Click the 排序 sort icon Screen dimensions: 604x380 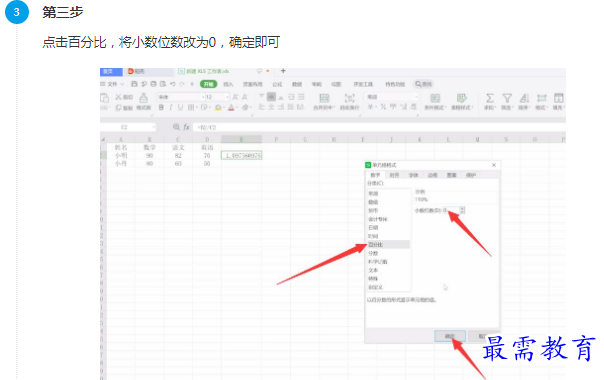(524, 98)
